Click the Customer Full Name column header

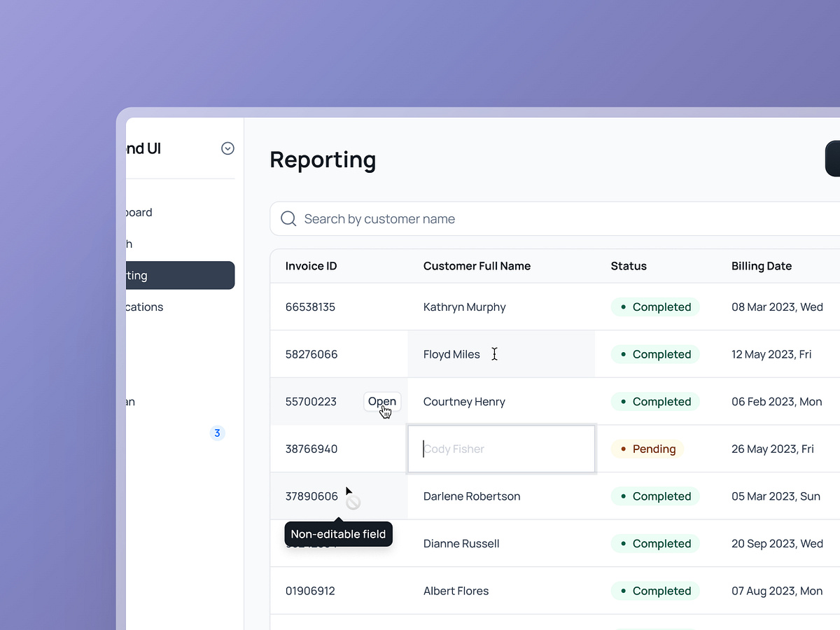point(477,266)
